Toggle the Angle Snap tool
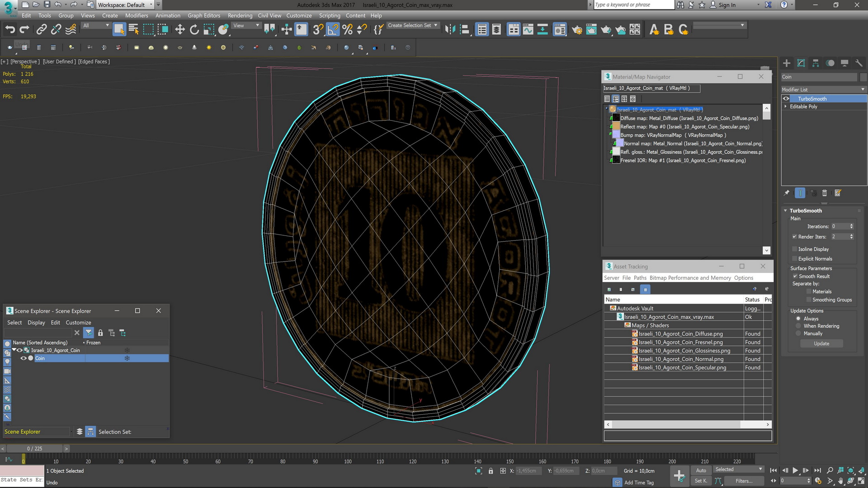This screenshot has width=868, height=488. click(333, 30)
